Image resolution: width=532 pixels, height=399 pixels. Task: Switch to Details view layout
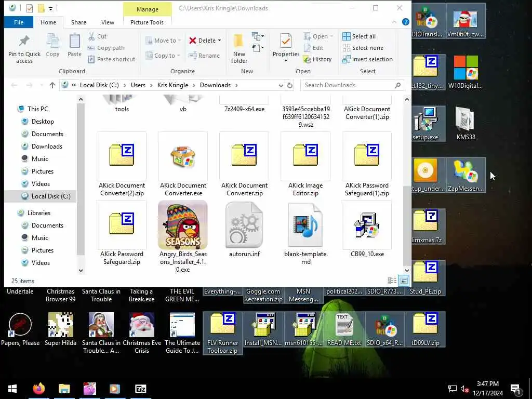(392, 281)
